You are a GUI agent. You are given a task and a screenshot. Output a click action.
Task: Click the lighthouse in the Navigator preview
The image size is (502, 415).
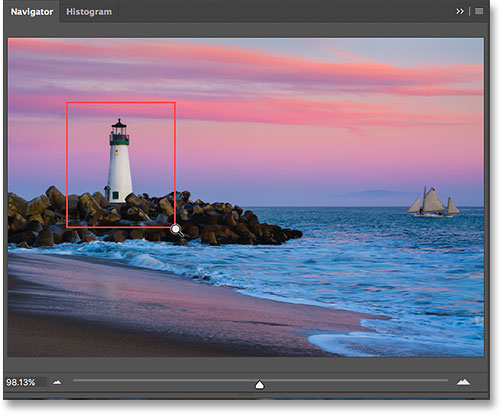[119, 161]
